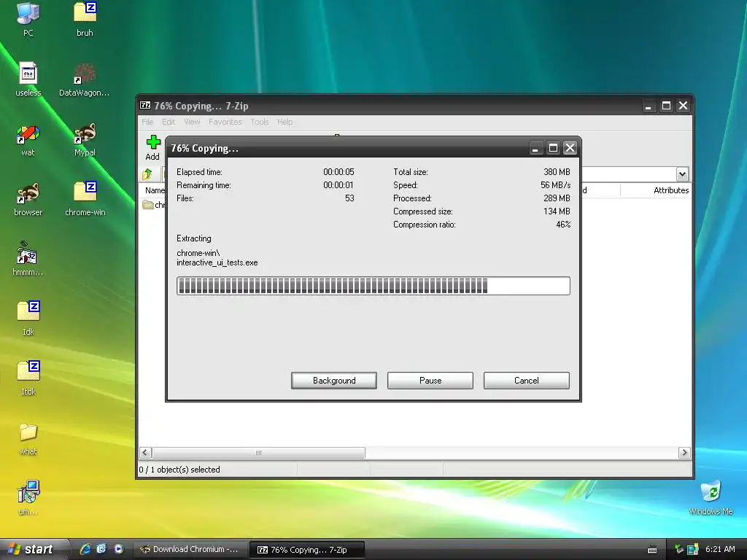Open the PC desktop icon
This screenshot has height=560, width=747.
tap(28, 19)
